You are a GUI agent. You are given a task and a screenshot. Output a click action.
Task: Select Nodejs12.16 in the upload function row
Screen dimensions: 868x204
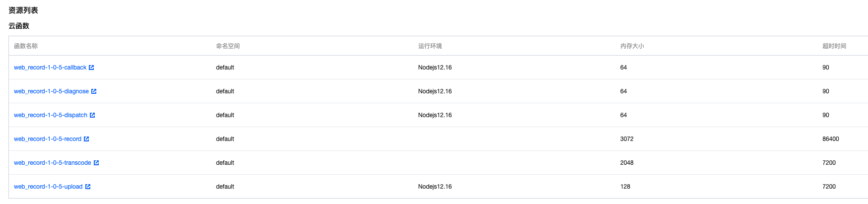435,187
